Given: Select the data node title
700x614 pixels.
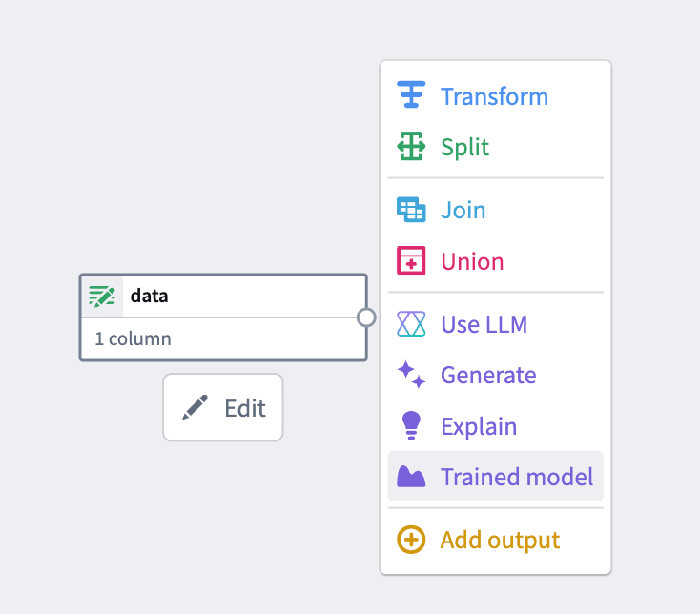Looking at the screenshot, I should coord(149,296).
